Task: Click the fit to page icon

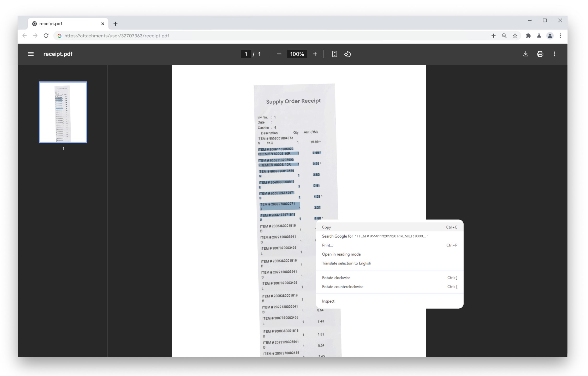Action: point(334,54)
